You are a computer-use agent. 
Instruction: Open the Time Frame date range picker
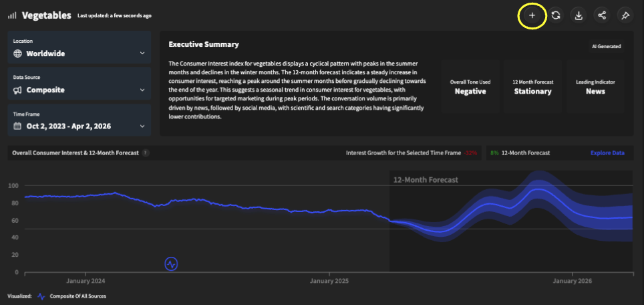[79, 120]
